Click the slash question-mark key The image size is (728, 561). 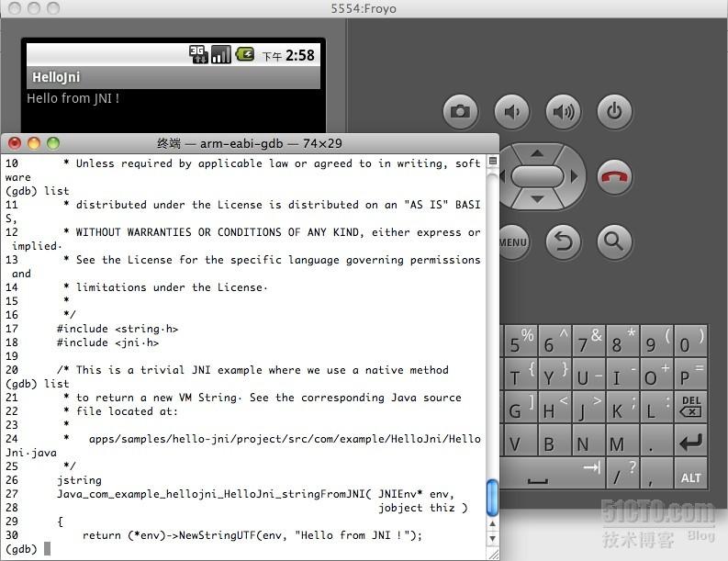[622, 473]
